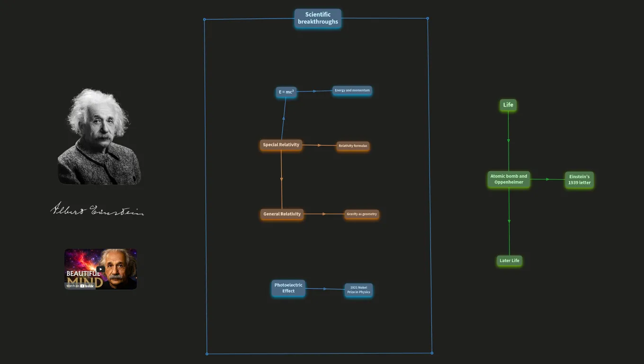Select the 1921 Nobel Prize in Physics node
644x364 pixels.
pos(358,290)
